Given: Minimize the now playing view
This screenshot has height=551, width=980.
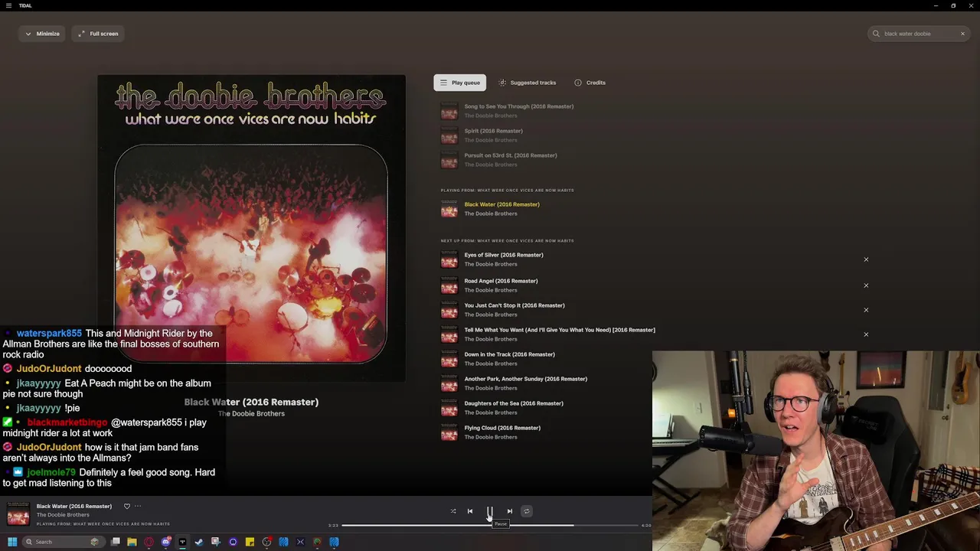Looking at the screenshot, I should 42,34.
